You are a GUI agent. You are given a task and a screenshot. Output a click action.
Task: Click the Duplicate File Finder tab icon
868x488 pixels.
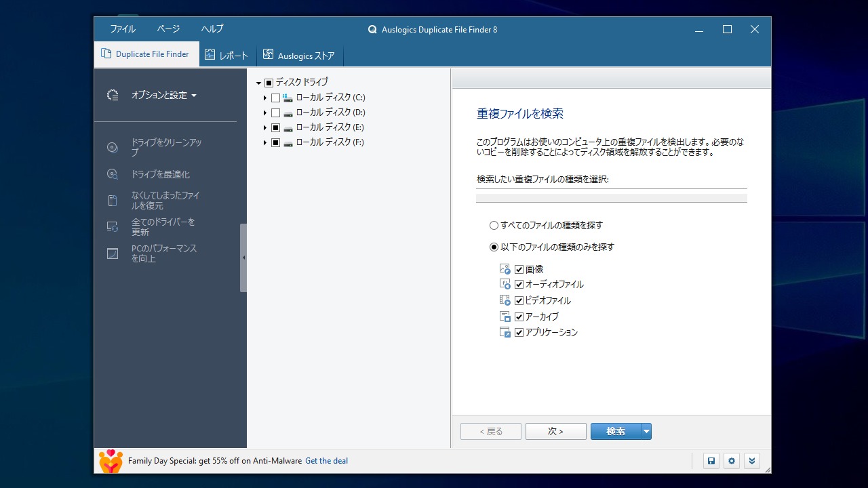(x=106, y=54)
